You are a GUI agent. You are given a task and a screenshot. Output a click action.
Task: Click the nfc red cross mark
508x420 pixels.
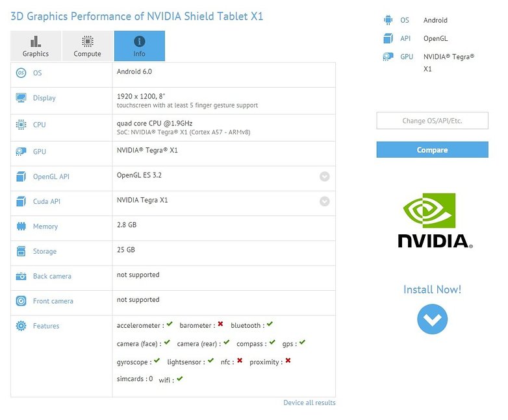[x=240, y=360]
